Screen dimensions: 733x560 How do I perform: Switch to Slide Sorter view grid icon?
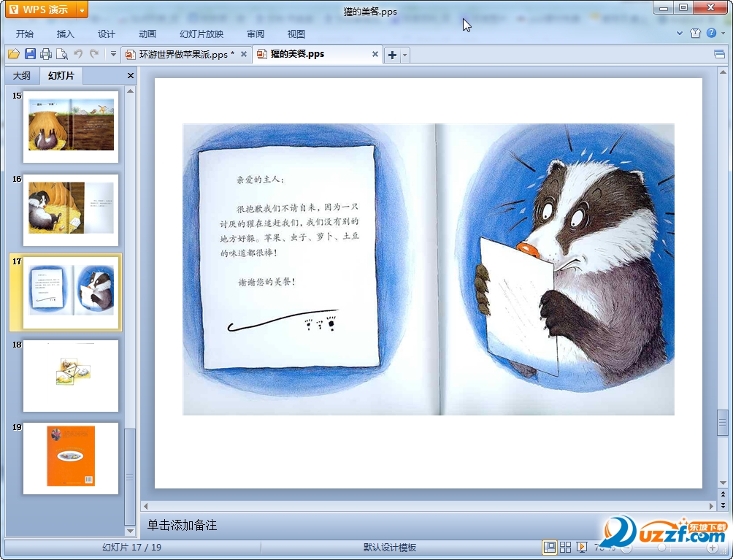click(x=565, y=547)
